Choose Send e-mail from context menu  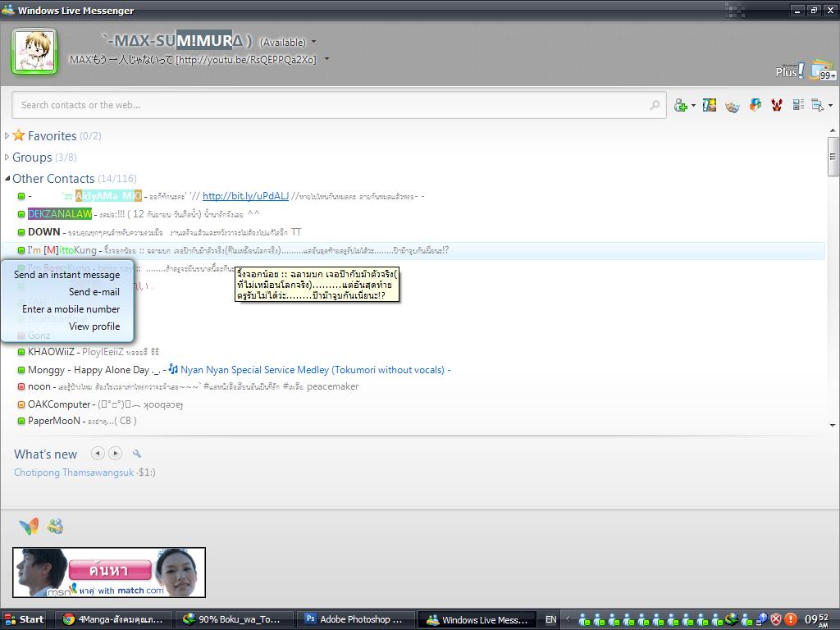[x=67, y=292]
